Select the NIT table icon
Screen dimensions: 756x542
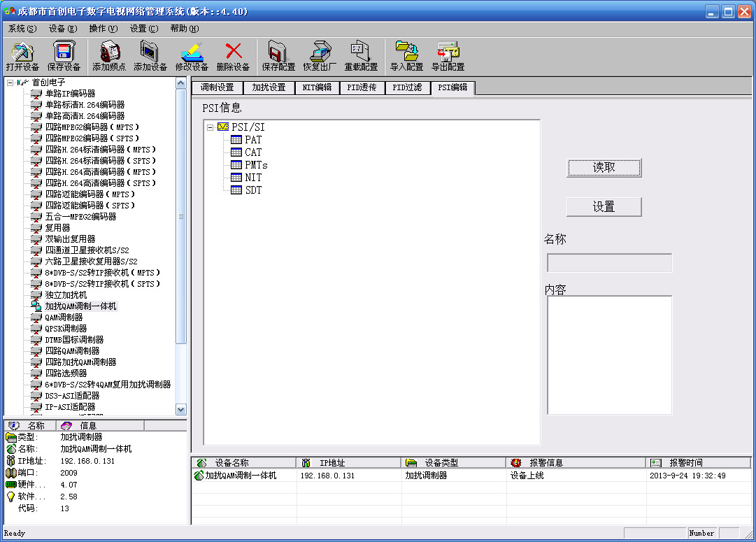coord(236,178)
